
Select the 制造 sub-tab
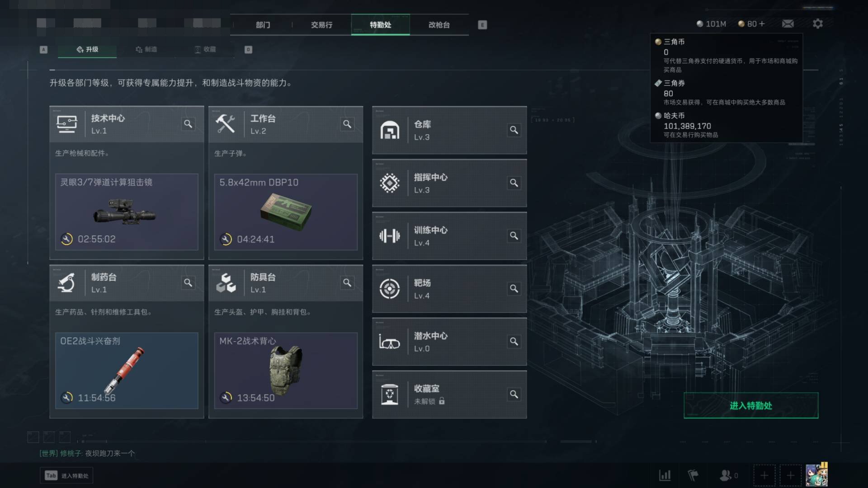tap(146, 49)
